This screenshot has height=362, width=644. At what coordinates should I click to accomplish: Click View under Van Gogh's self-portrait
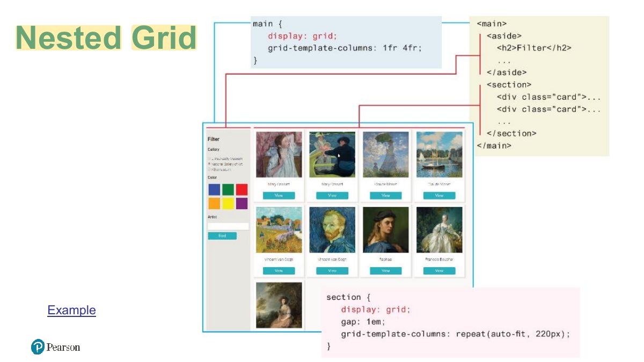tap(332, 271)
